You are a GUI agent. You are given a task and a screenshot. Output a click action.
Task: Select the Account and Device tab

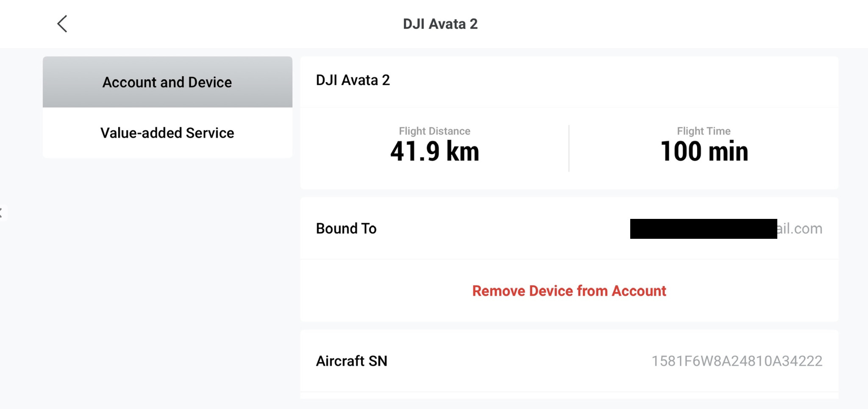point(167,82)
